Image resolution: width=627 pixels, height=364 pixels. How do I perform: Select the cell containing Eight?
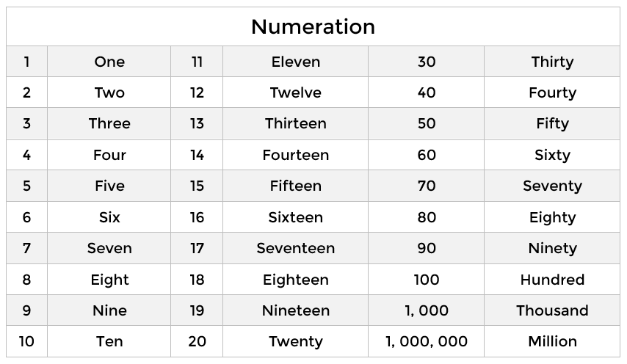point(109,280)
